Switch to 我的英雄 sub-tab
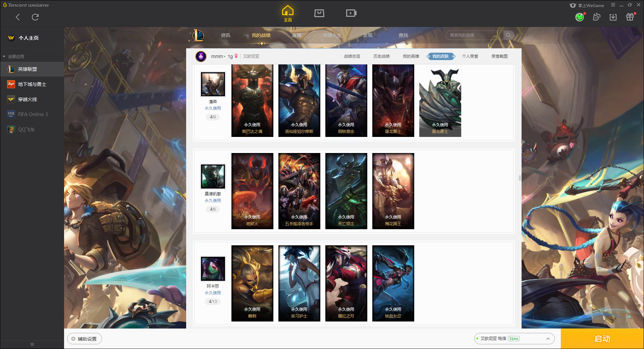The image size is (644, 349). [x=411, y=56]
